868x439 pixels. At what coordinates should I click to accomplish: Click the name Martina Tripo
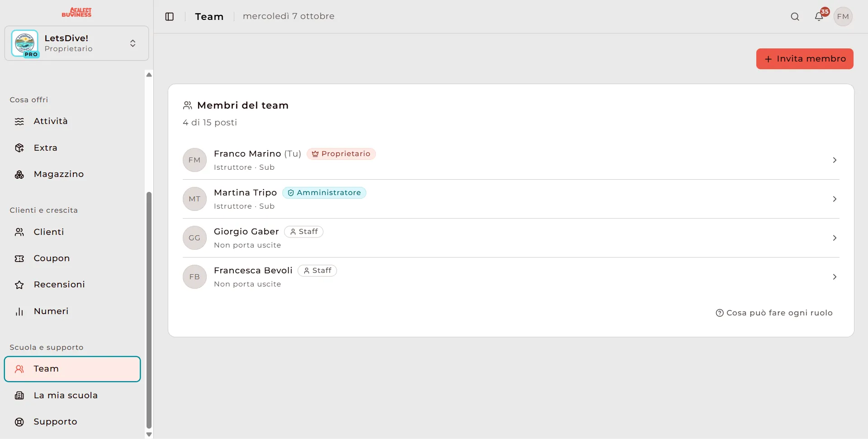pos(245,193)
